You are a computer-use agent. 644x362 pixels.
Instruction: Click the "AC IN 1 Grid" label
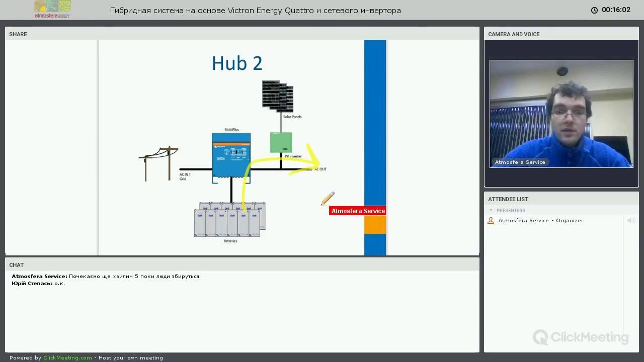185,176
